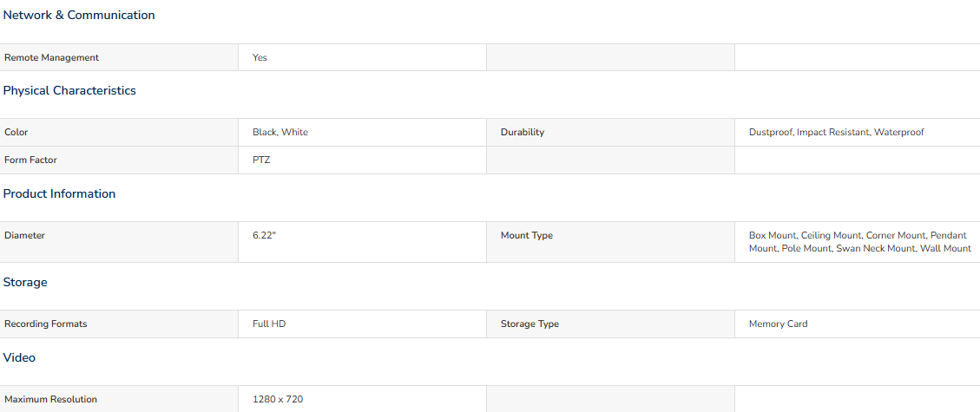Click the Physical Characteristics section heading

(69, 90)
